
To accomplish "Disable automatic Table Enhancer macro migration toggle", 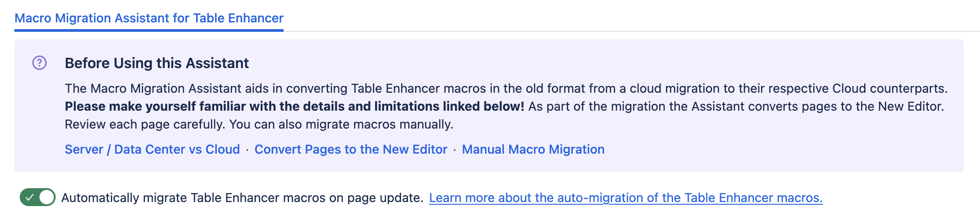I will (x=38, y=197).
